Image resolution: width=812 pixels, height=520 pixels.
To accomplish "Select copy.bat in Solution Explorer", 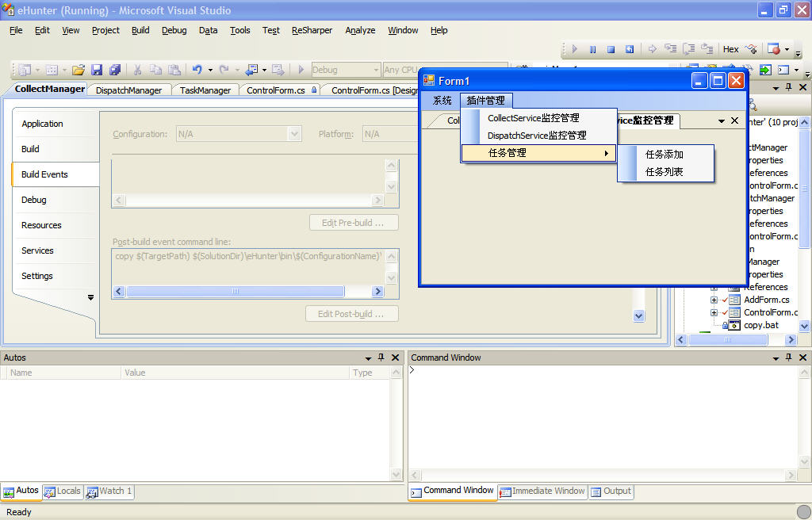I will tap(760, 325).
